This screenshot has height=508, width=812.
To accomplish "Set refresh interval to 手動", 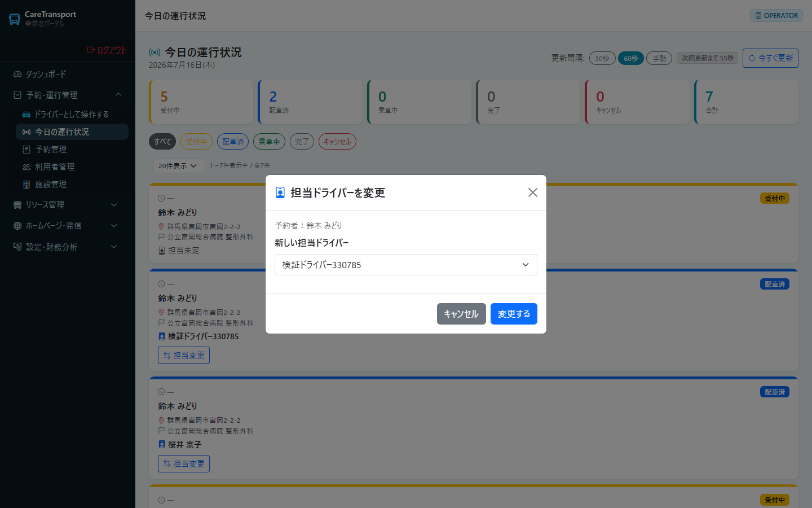I will tap(659, 58).
